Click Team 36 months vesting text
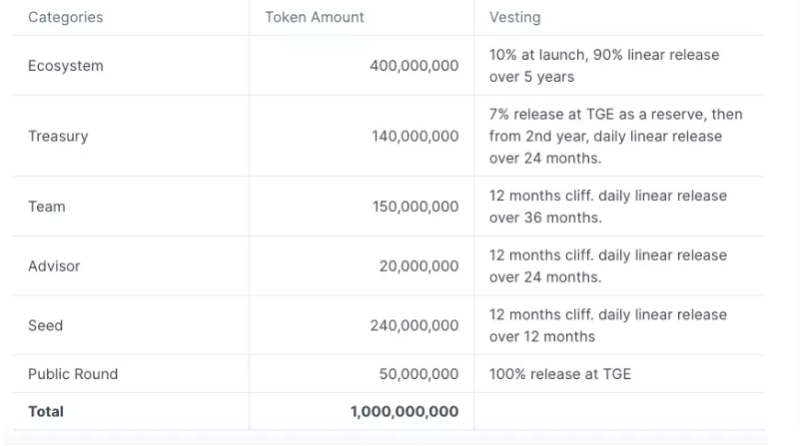Screen dimensions: 800x446 click(608, 207)
